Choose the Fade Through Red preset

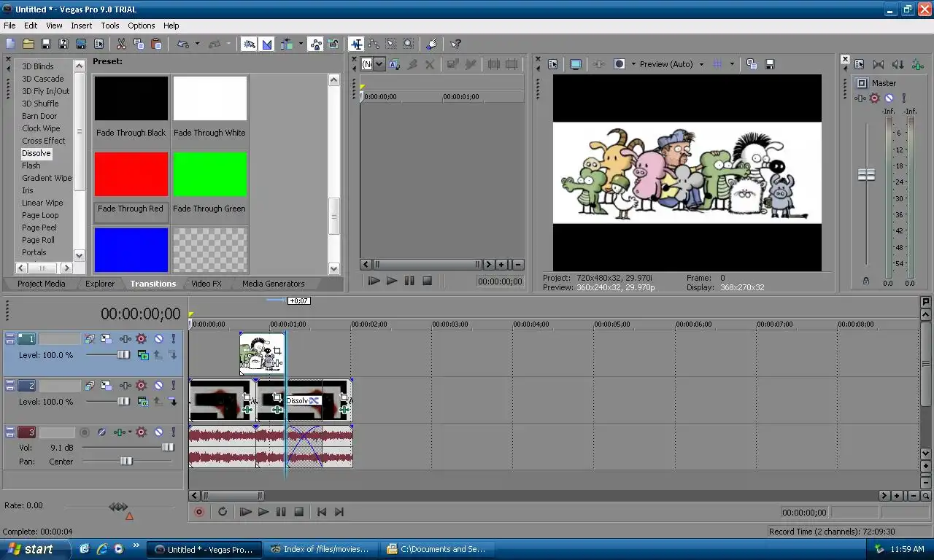point(131,186)
